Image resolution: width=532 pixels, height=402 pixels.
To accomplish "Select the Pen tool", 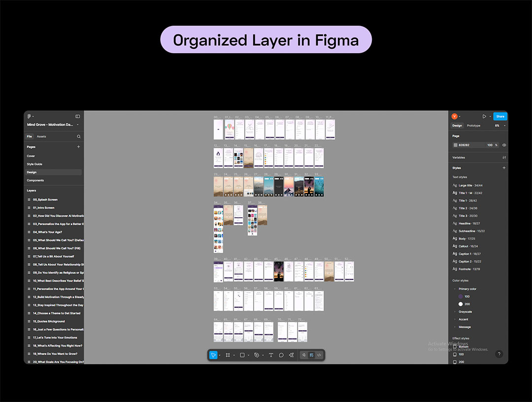I will click(257, 355).
